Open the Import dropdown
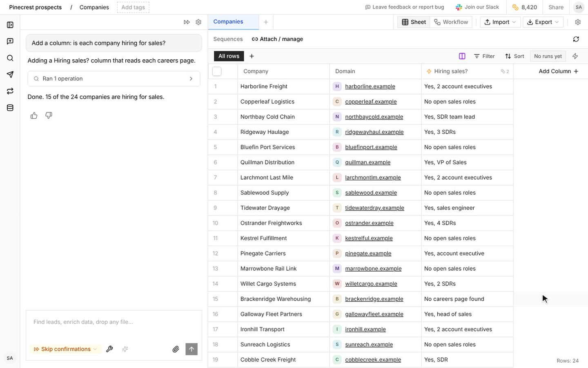The height and width of the screenshot is (368, 588). coord(500,22)
